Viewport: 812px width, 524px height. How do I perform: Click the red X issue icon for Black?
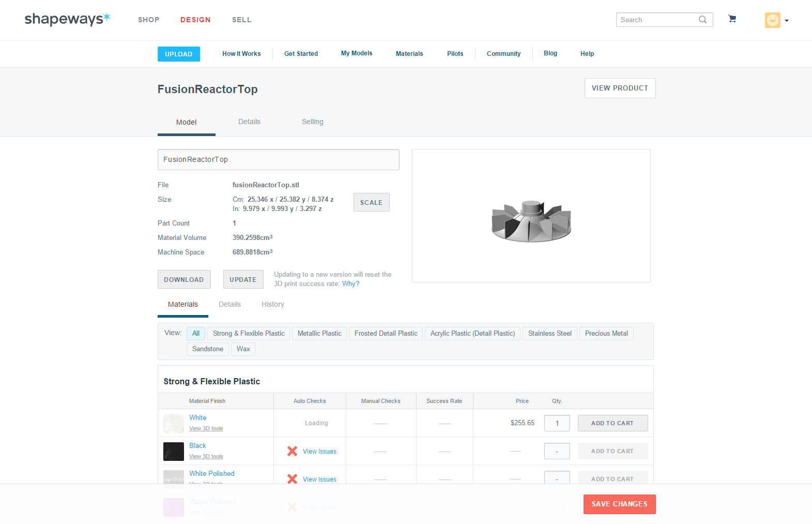(292, 451)
